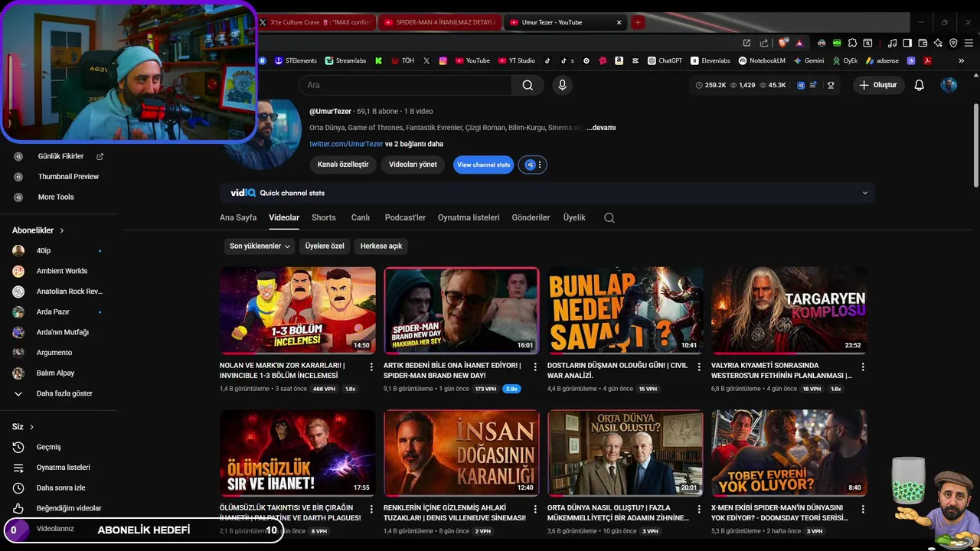
Task: Open the Instagram bookmark icon
Action: [x=443, y=60]
